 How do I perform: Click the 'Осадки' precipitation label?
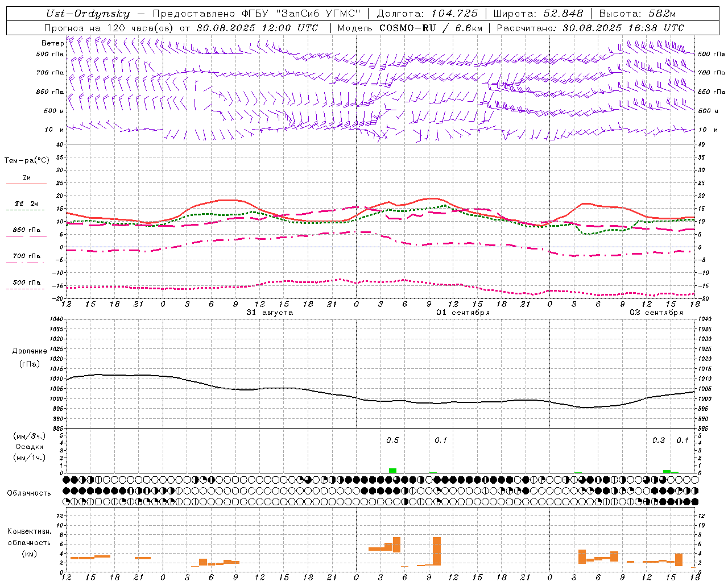[30, 447]
